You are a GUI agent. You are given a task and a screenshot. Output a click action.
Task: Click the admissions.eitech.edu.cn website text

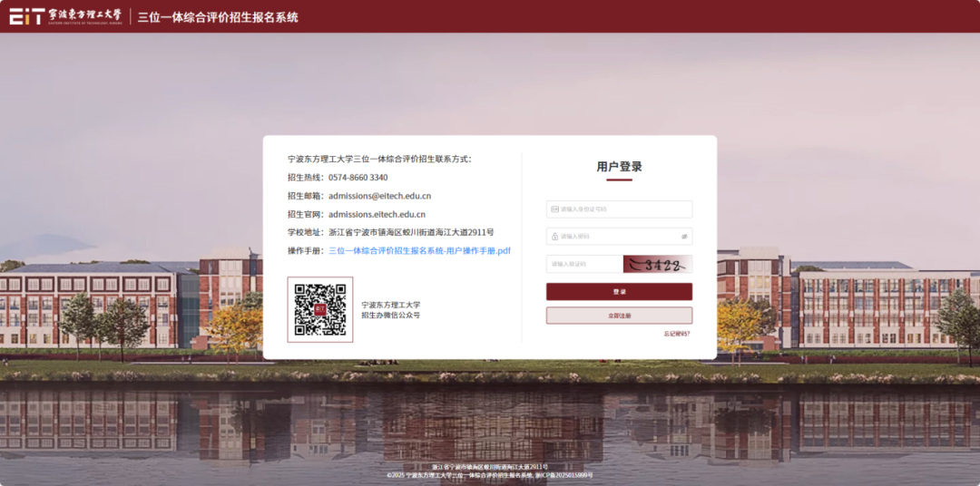coord(377,214)
